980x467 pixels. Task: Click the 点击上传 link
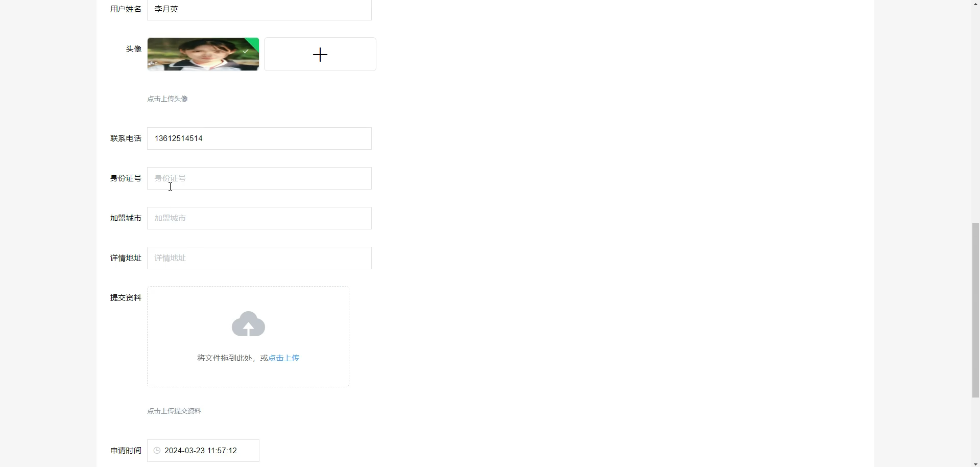coord(284,358)
